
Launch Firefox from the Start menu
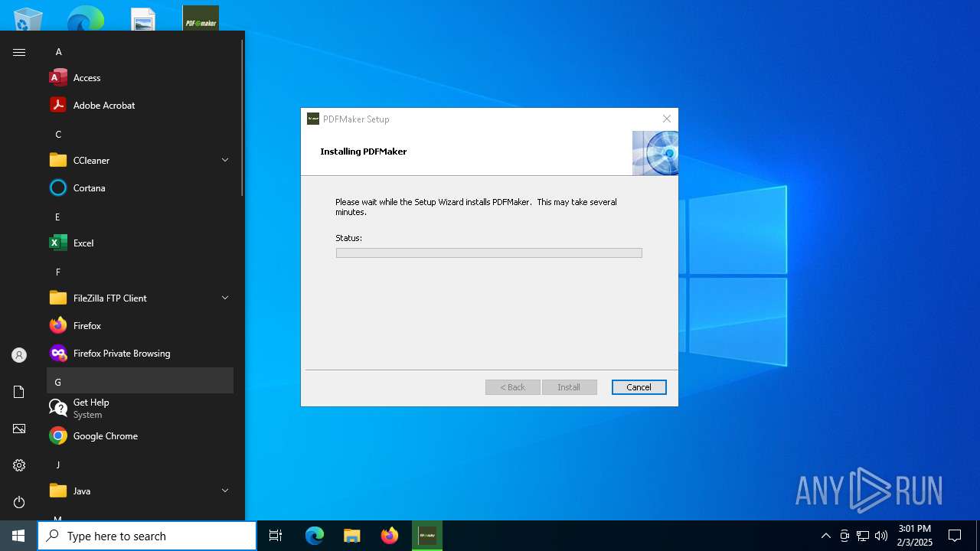pos(140,325)
